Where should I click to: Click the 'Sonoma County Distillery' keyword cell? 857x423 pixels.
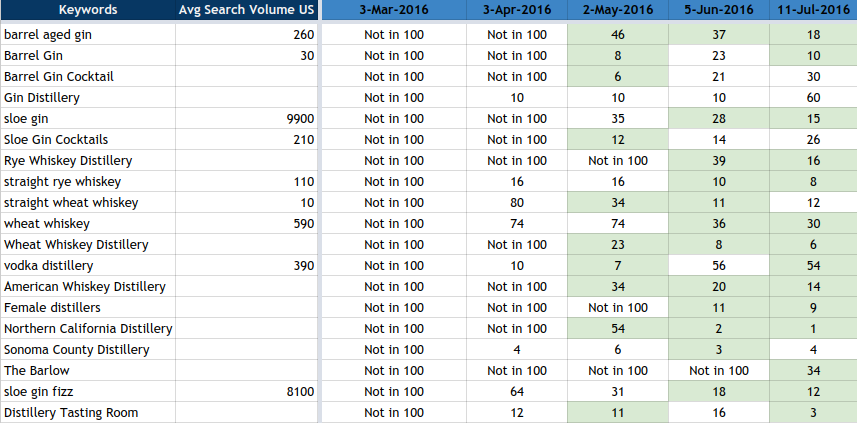(88, 350)
